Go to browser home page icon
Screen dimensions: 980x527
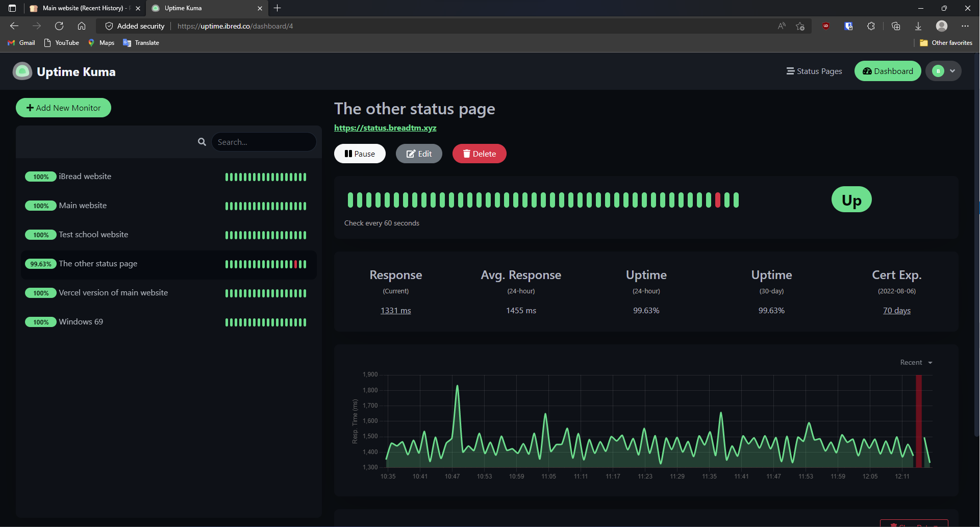82,26
